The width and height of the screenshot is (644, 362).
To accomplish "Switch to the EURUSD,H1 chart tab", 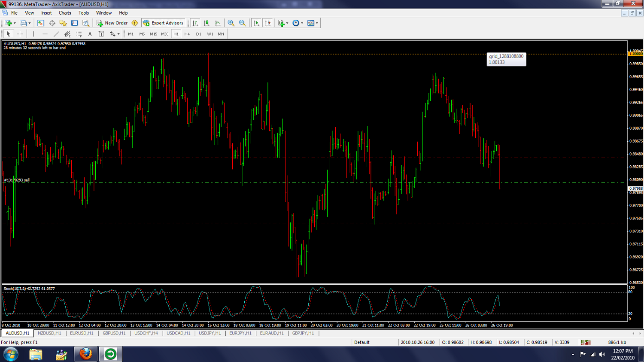I will (82, 333).
